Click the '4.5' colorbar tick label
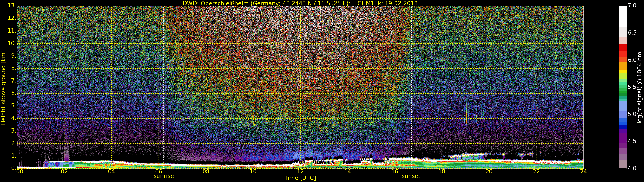The height and width of the screenshot is (182, 644). 632,141
